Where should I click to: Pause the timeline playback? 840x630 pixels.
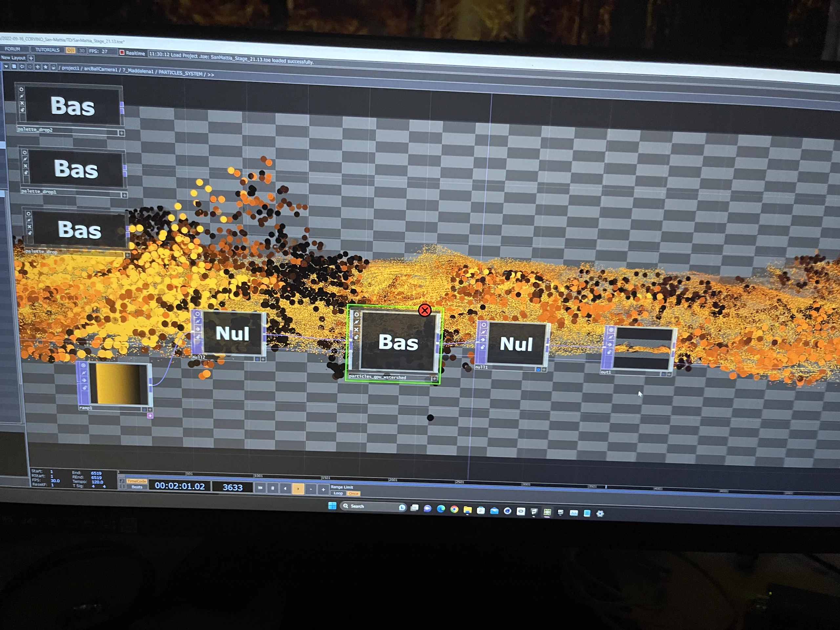(273, 488)
